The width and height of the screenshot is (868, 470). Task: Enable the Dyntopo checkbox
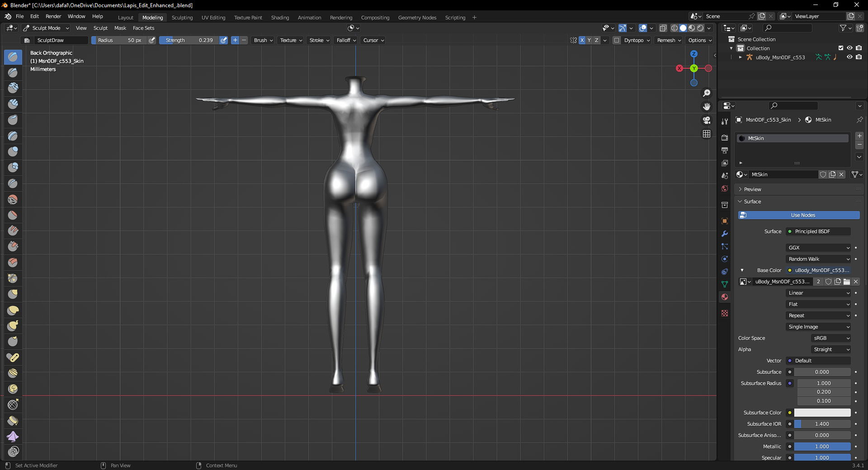(617, 40)
